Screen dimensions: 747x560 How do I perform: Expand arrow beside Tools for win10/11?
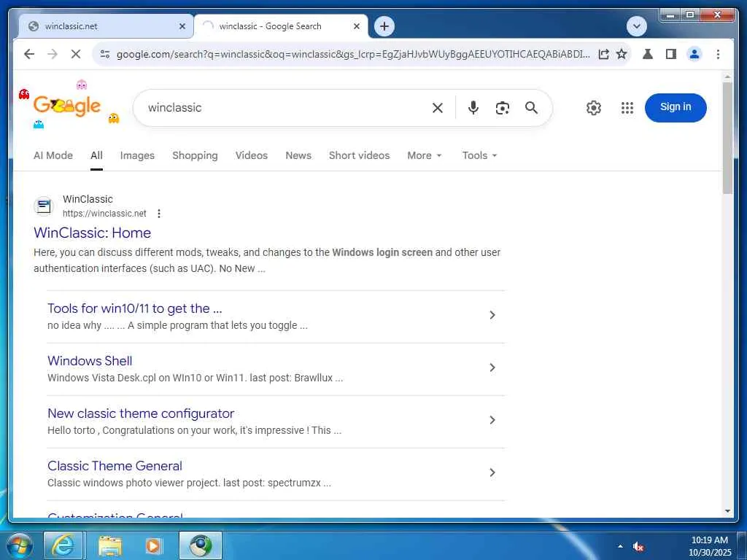pyautogui.click(x=492, y=315)
